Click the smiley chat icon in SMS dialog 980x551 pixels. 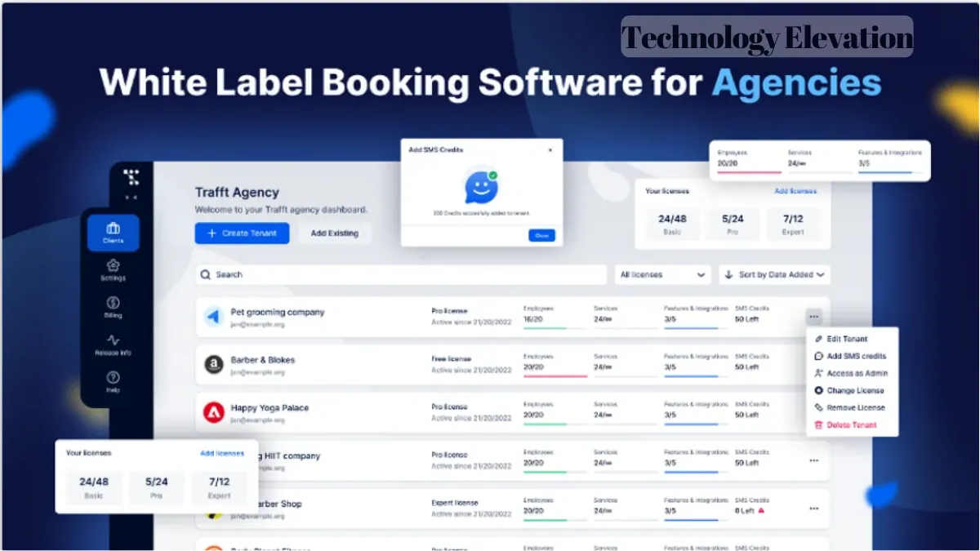point(481,186)
